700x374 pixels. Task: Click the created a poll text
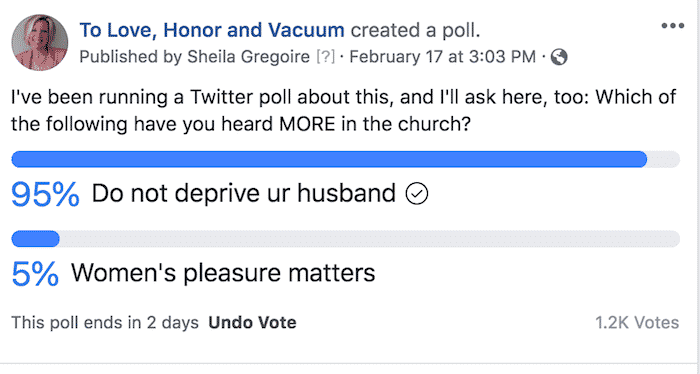pyautogui.click(x=416, y=30)
